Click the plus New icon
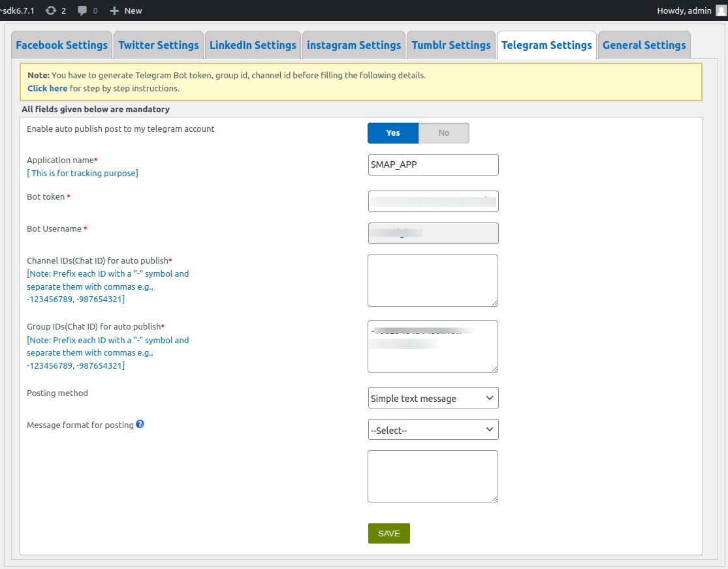Image resolution: width=728 pixels, height=569 pixels. [x=114, y=10]
